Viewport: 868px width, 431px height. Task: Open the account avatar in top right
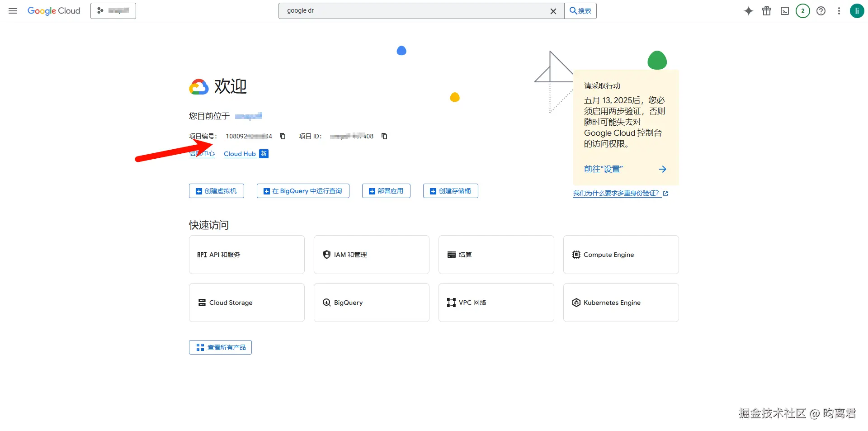coord(857,11)
